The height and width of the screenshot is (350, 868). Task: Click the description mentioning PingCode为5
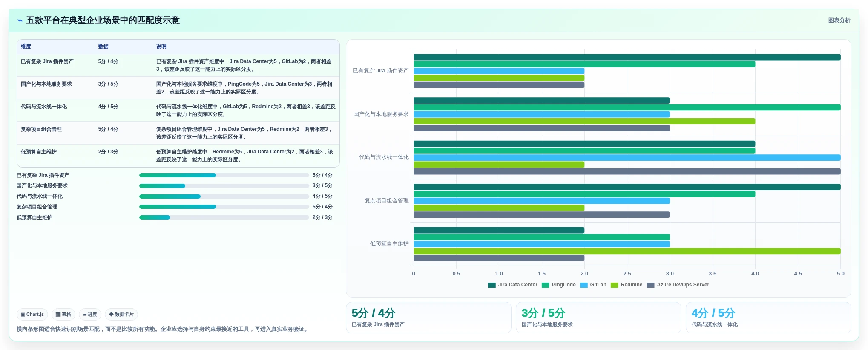(x=244, y=88)
